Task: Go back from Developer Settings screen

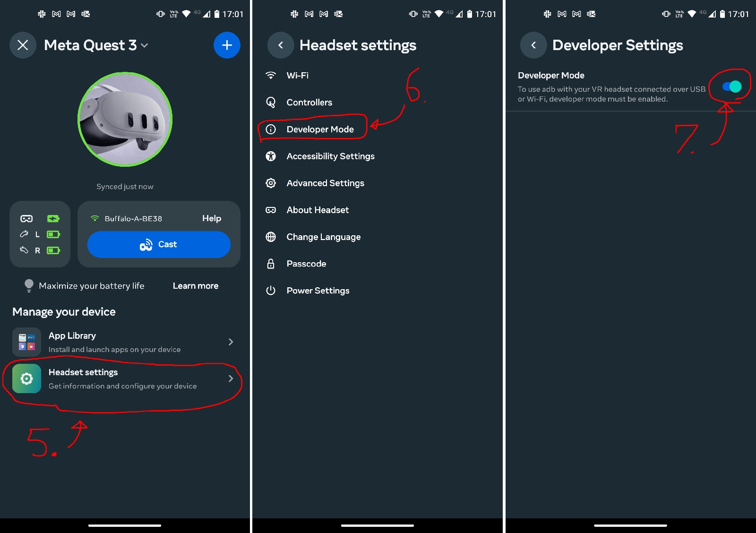Action: 533,45
